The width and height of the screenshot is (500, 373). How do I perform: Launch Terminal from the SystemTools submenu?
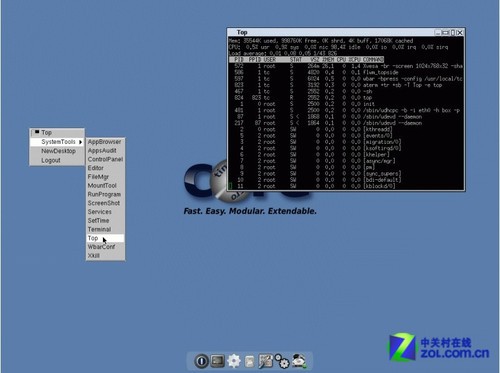105,229
